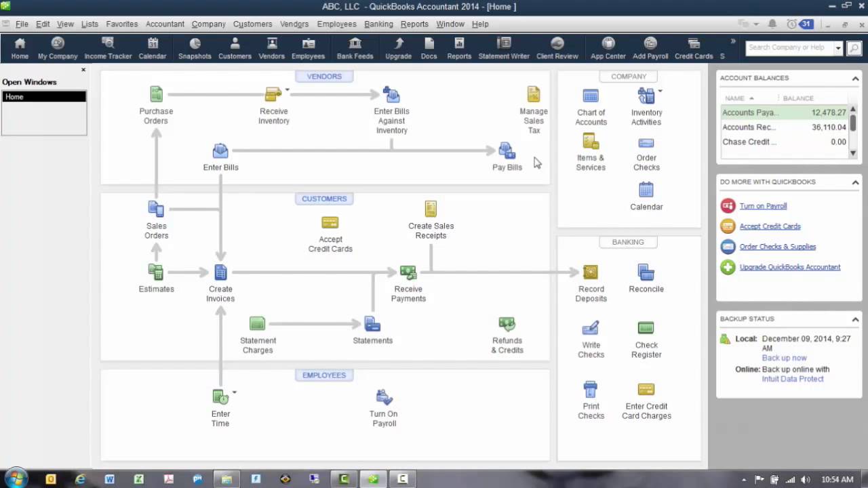The image size is (868, 488).
Task: Open Record Deposits icon
Action: point(591,272)
